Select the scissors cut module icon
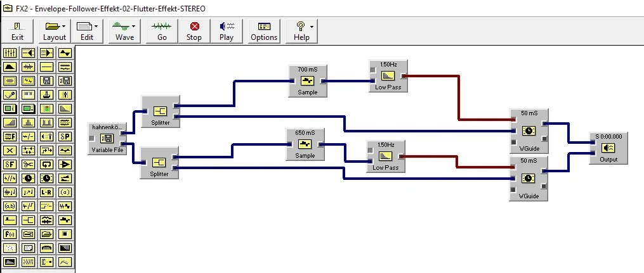Image resolution: width=644 pixels, height=273 pixels. 29,165
